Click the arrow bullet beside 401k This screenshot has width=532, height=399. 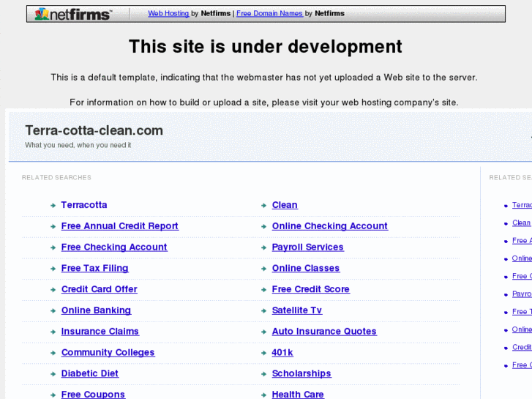tap(263, 353)
